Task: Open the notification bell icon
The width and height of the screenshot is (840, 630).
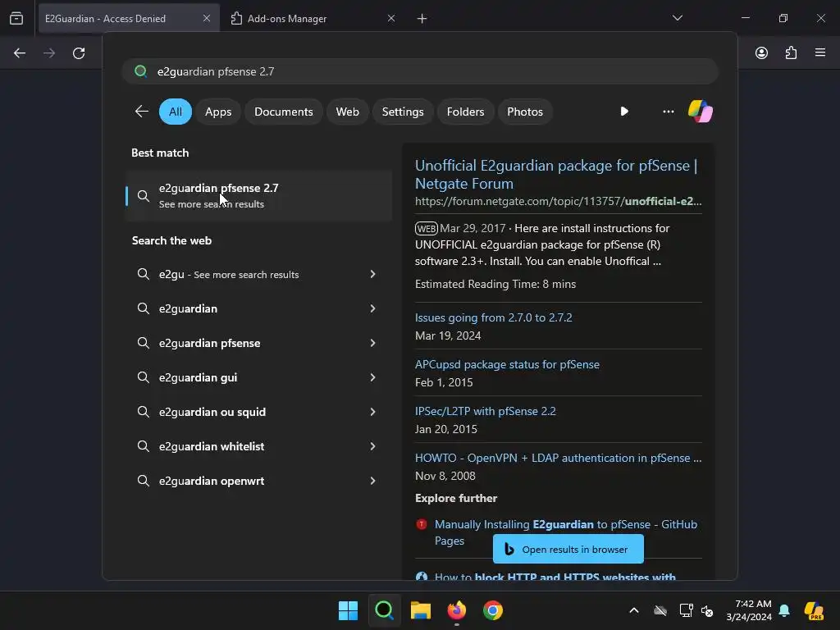Action: click(x=784, y=610)
